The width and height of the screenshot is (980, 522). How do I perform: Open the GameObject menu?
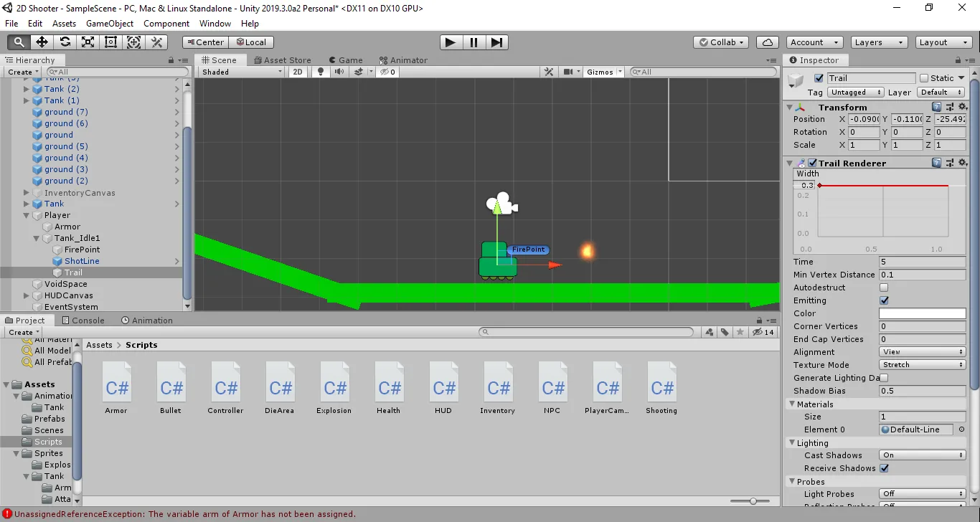click(x=110, y=24)
